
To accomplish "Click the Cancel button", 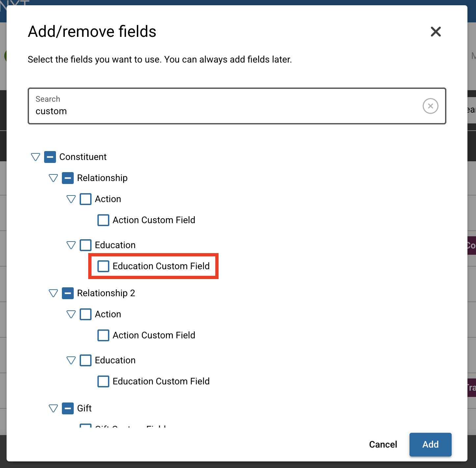I will tap(383, 445).
